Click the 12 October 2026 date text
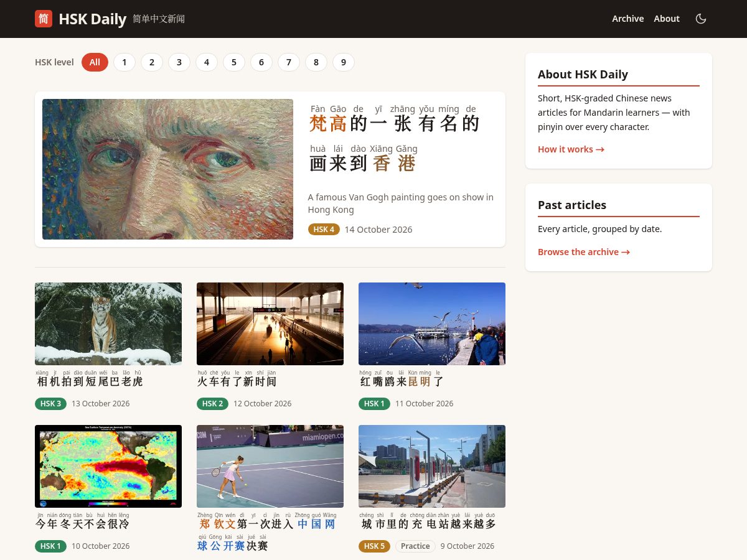The image size is (747, 560). point(263,404)
